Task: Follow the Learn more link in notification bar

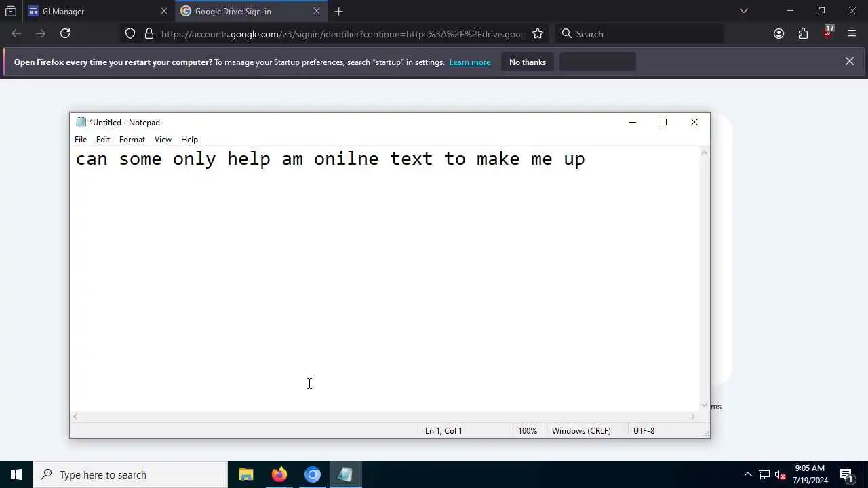Action: click(x=470, y=62)
